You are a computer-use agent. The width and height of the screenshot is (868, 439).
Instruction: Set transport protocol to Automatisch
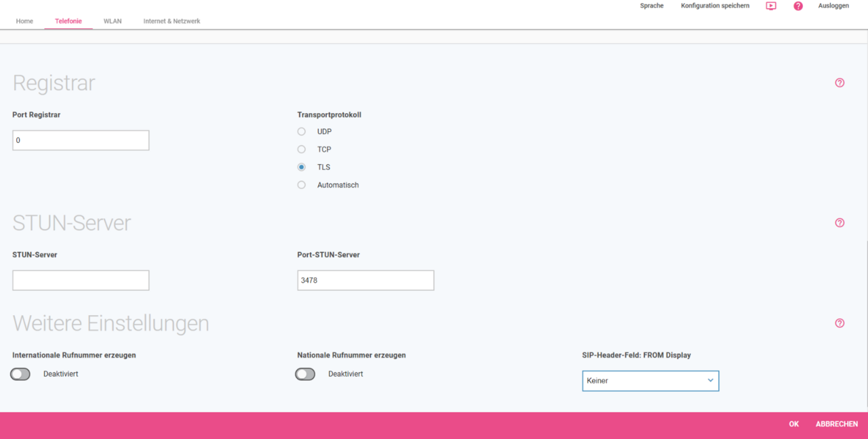[x=302, y=185]
